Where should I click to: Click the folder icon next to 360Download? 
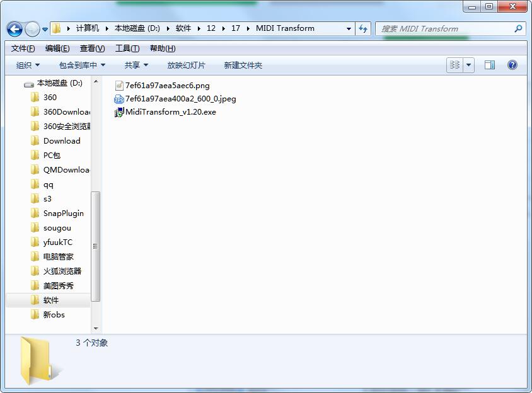[35, 111]
